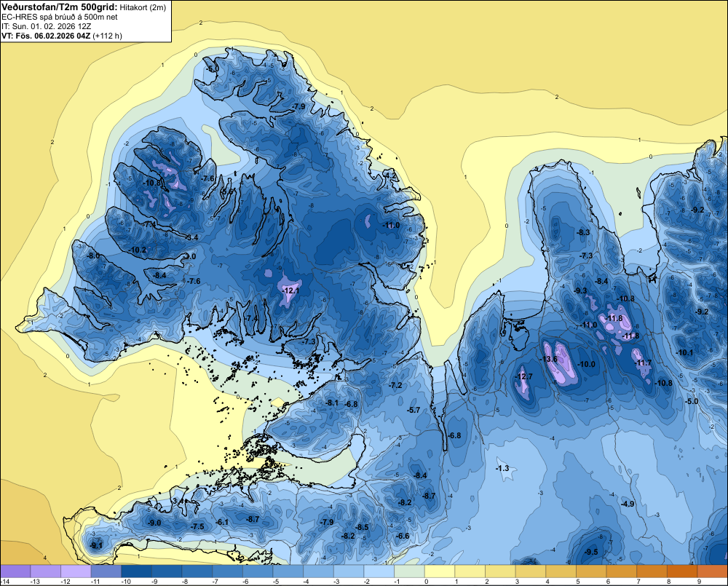This screenshot has height=586, width=728.
Task: Click the valid time 'VT: Fös. 06.02.2026 04Z'
Action: coord(46,36)
